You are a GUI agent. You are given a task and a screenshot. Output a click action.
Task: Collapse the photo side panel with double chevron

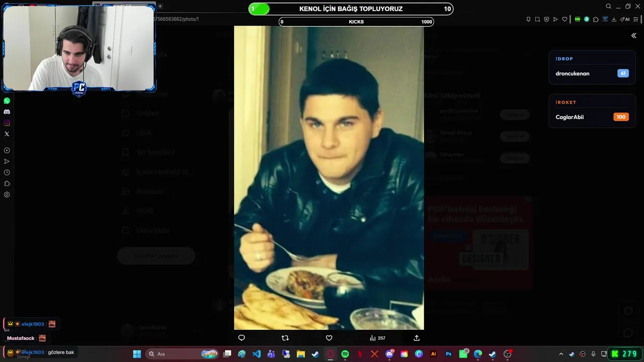pos(634,35)
